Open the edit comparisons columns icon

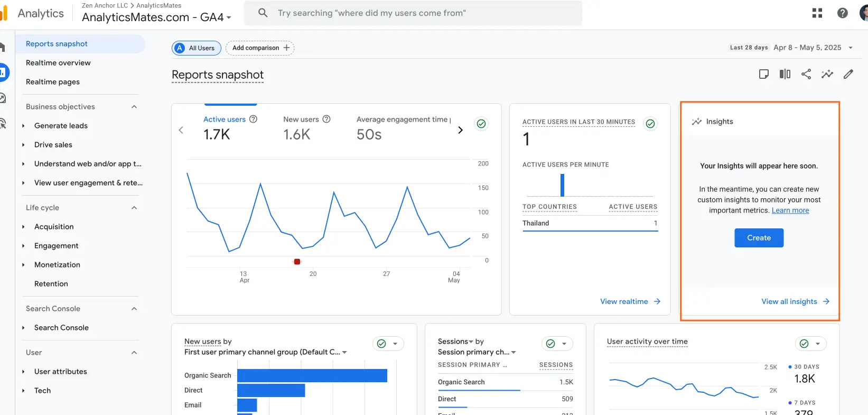tap(785, 74)
